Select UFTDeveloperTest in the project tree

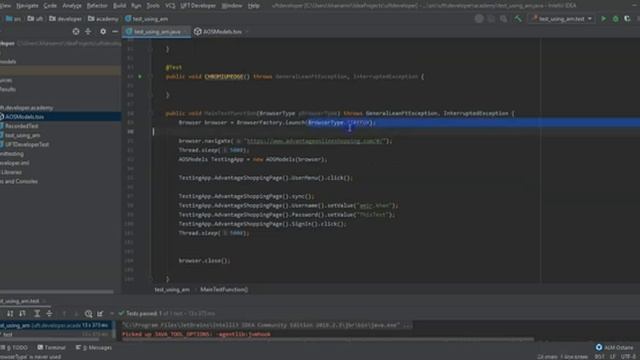[27, 144]
